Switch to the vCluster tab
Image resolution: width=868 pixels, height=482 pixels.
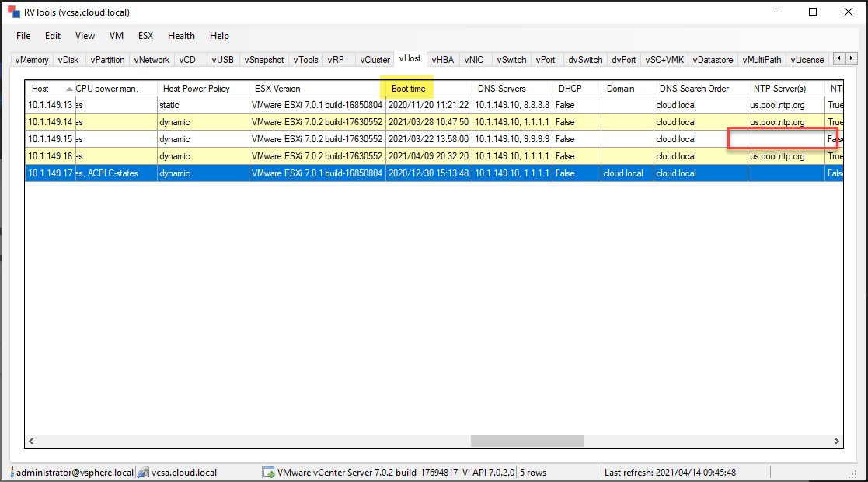click(x=375, y=60)
